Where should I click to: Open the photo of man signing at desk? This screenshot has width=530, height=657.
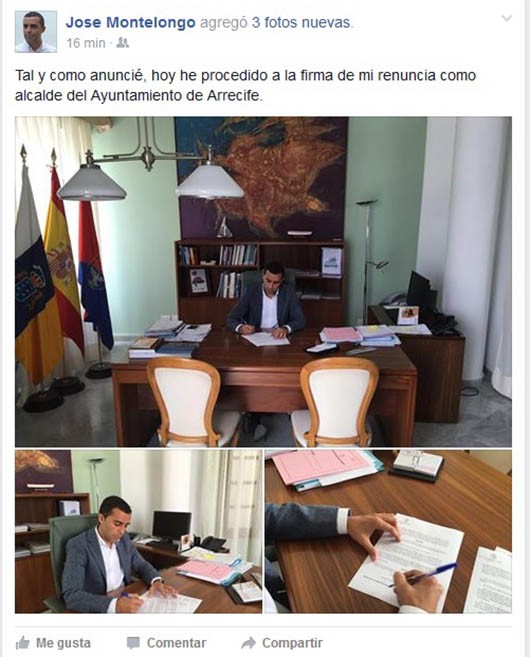click(138, 532)
